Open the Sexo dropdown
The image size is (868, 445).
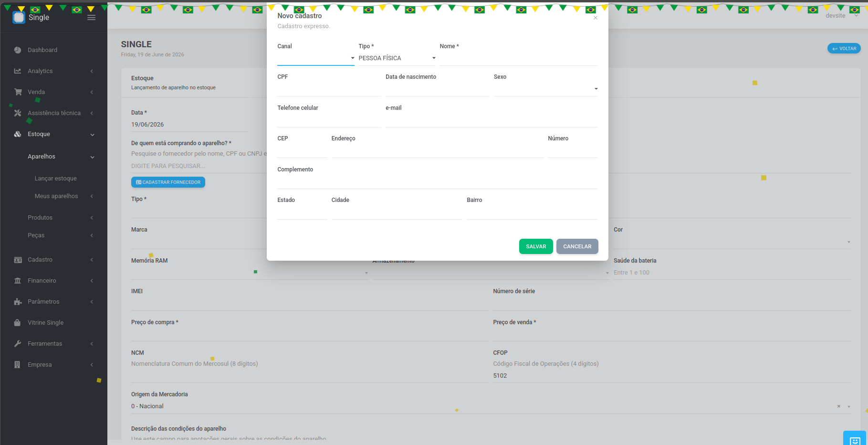tap(546, 89)
